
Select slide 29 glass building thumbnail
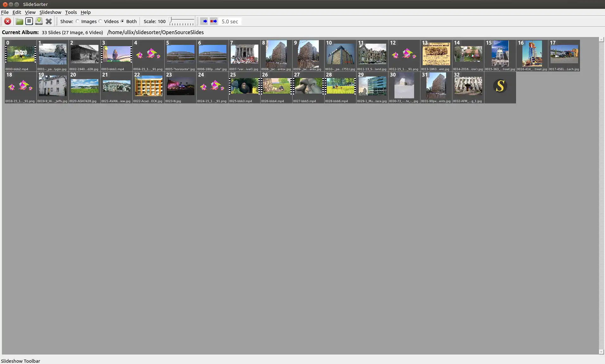click(372, 87)
